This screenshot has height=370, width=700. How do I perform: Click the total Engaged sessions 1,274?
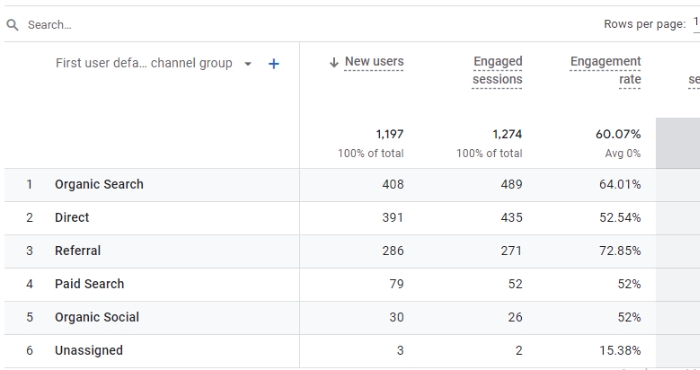pos(507,134)
